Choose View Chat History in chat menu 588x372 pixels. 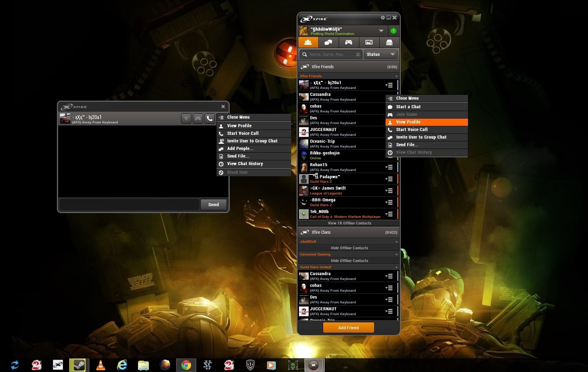click(245, 164)
